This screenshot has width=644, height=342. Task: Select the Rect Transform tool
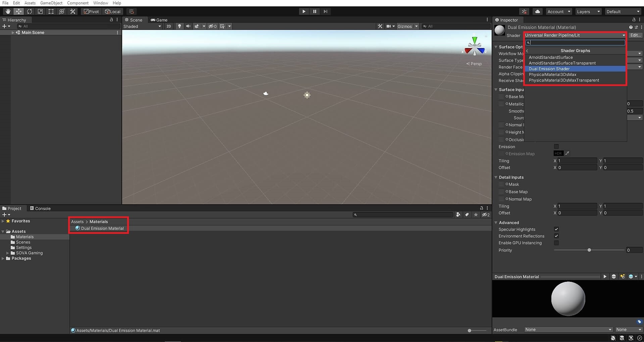[x=51, y=11]
